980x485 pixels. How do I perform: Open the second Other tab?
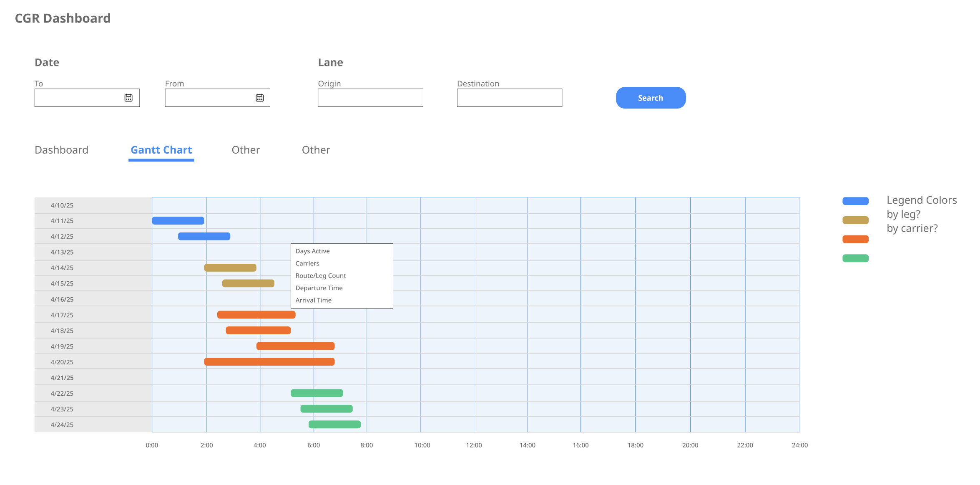point(316,150)
